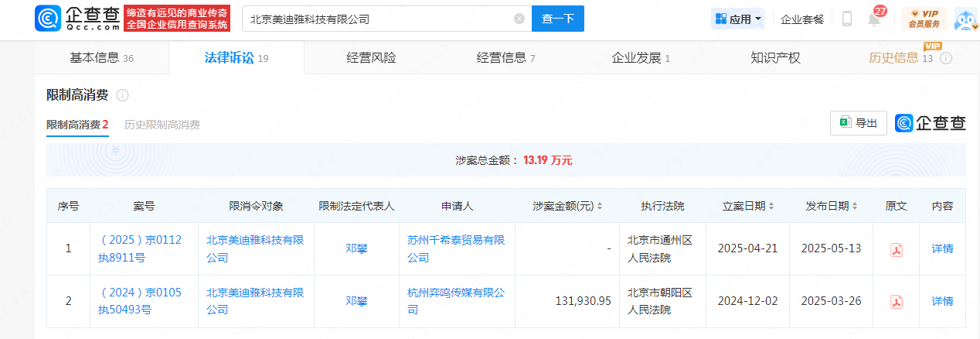Click the 限消令对象 column header
Image resolution: width=980 pixels, height=339 pixels.
(256, 207)
